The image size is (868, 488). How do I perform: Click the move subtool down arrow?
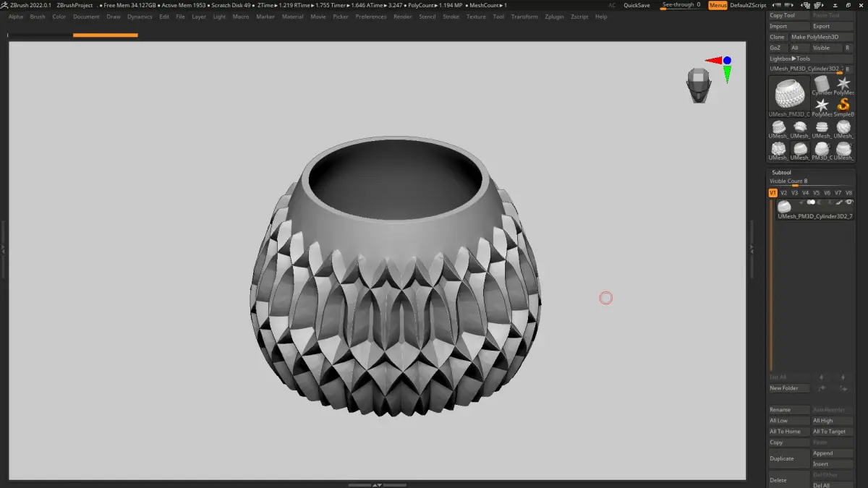[x=843, y=377]
